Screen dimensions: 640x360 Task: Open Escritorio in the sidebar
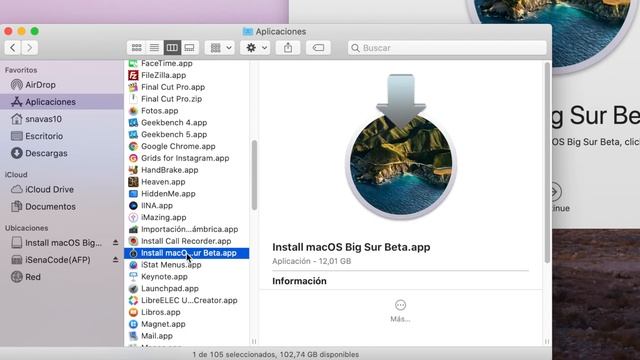pos(44,136)
